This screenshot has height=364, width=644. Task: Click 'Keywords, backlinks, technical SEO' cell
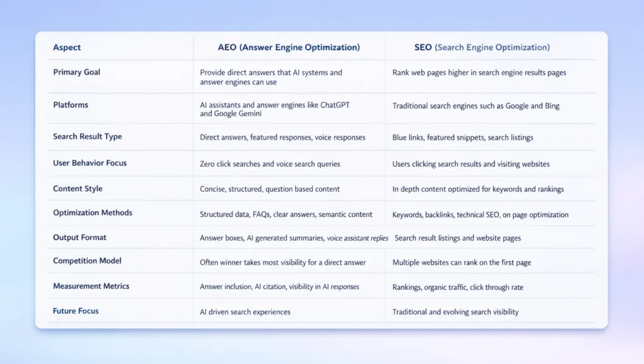pos(480,214)
